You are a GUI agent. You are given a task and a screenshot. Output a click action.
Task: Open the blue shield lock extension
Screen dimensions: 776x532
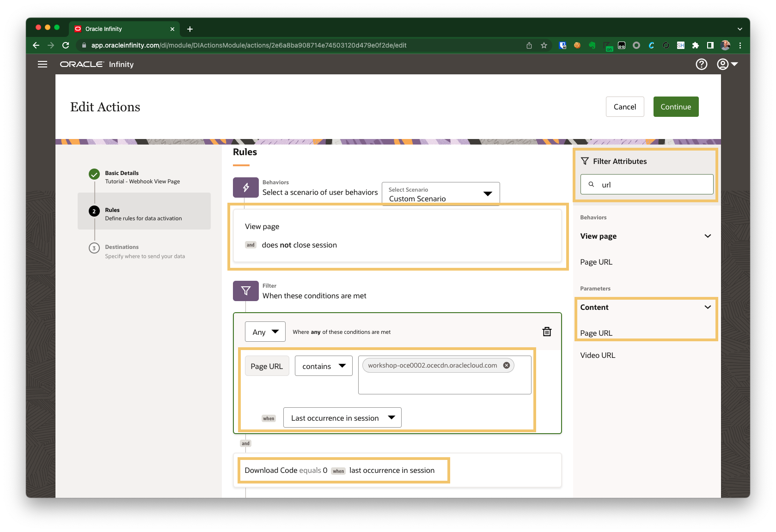tap(562, 45)
